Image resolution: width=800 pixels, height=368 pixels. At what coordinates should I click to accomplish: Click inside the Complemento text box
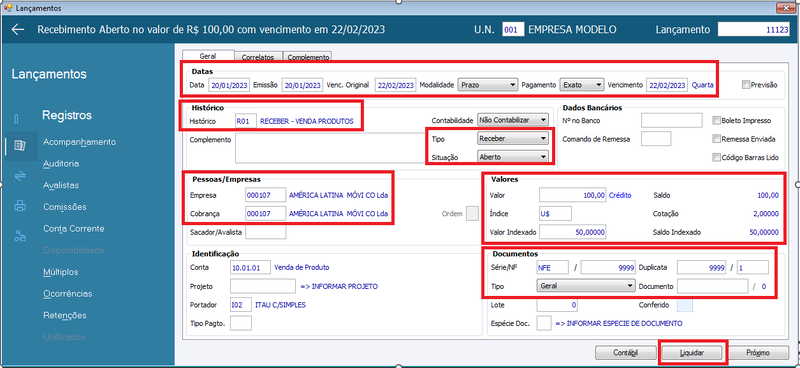coord(330,148)
